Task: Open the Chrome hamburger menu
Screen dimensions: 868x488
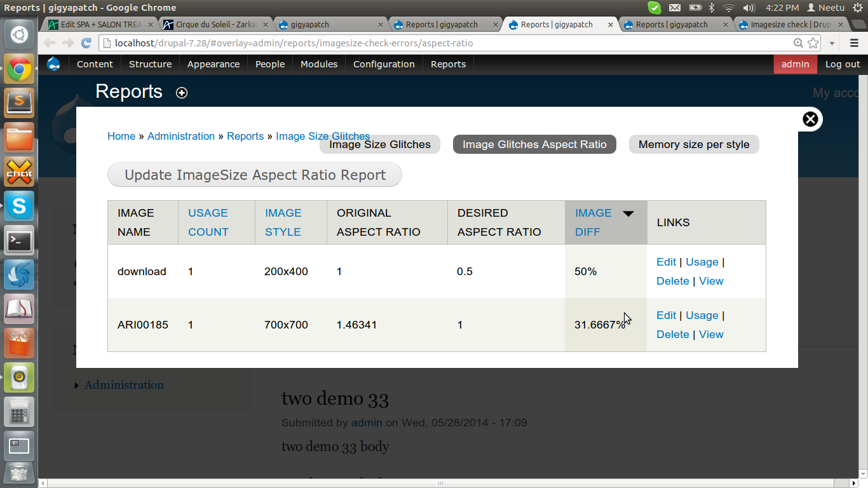Action: (x=854, y=43)
